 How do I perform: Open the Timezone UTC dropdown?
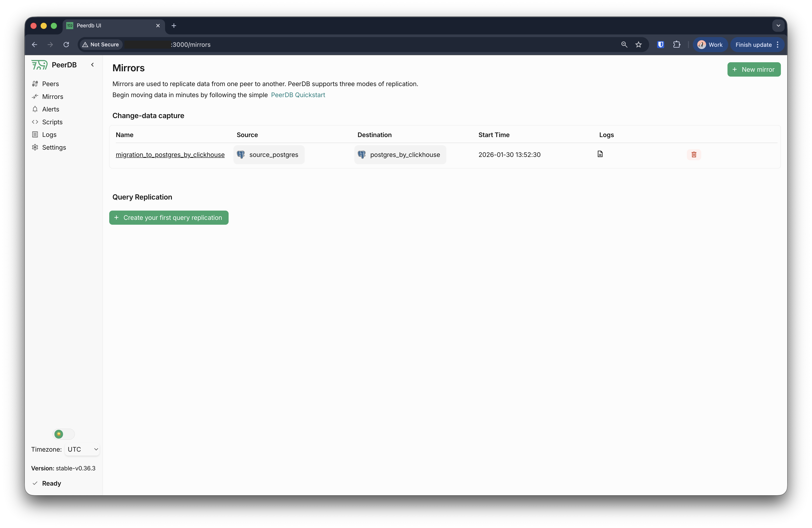pos(82,449)
